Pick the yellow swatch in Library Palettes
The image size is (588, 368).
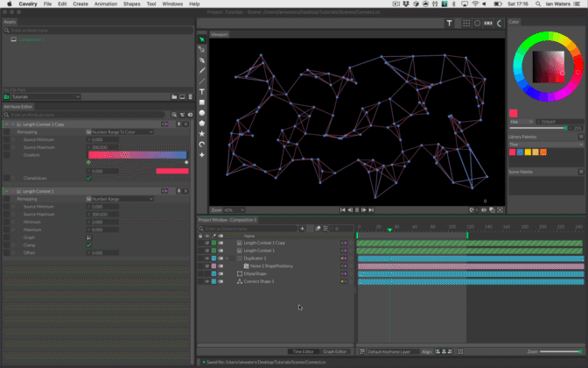pos(527,152)
